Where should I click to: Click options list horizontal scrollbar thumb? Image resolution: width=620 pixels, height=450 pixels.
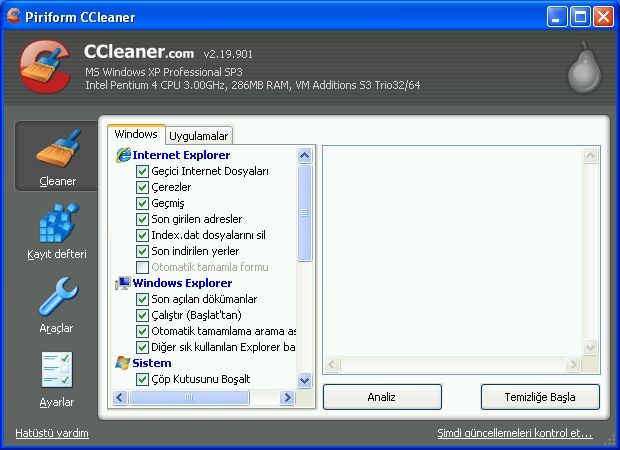tap(189, 397)
